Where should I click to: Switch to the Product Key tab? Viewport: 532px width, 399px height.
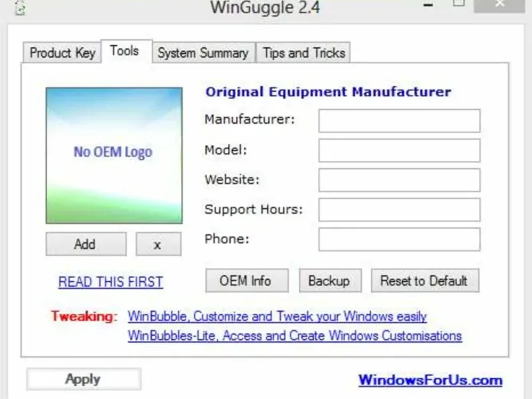point(62,53)
